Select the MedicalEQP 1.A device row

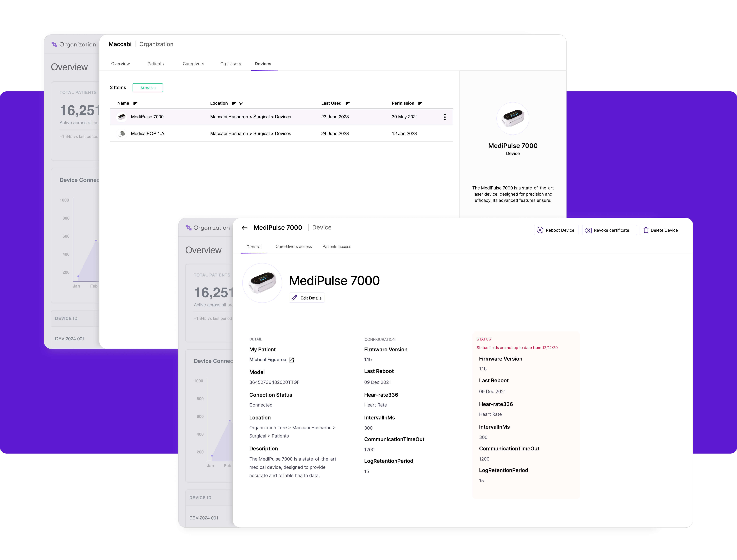click(148, 133)
